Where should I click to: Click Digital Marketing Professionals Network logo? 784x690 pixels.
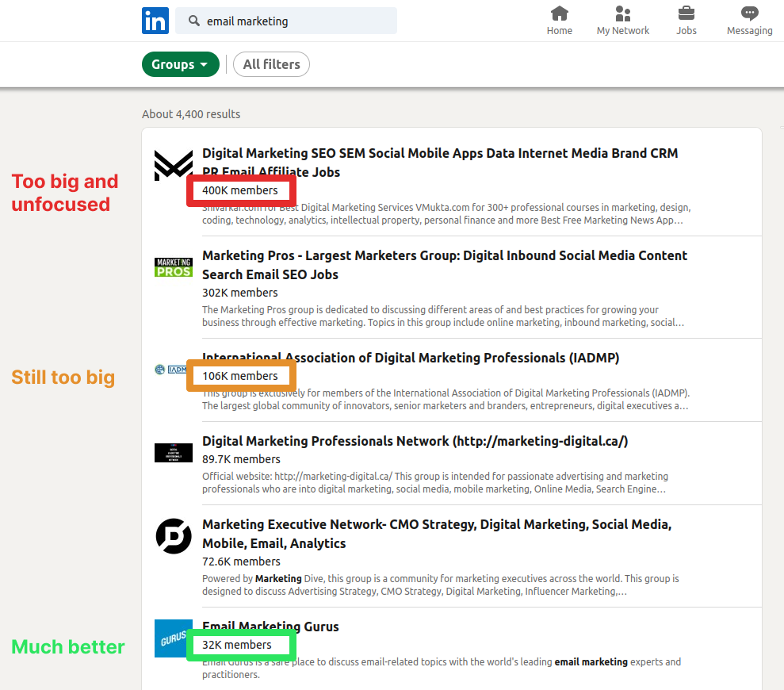coord(174,453)
